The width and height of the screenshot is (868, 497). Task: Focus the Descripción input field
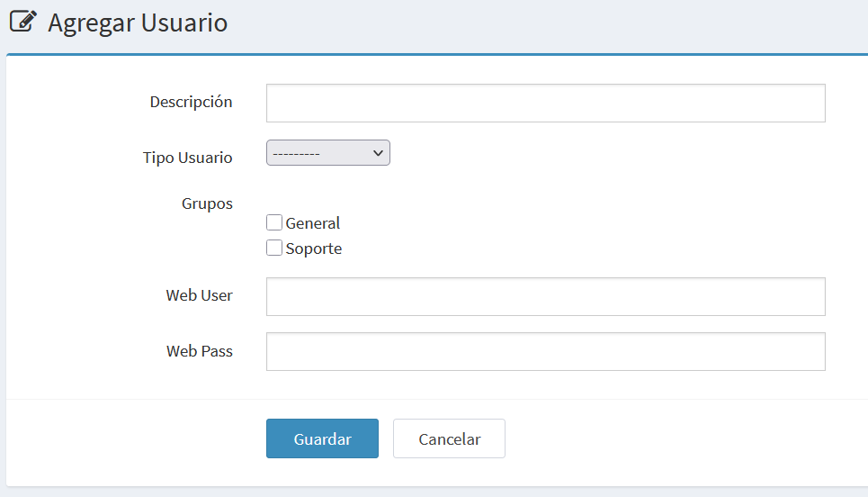click(546, 103)
